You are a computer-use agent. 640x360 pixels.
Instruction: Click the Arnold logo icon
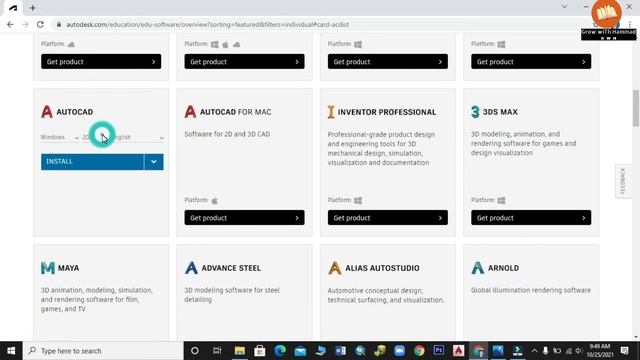(x=478, y=268)
